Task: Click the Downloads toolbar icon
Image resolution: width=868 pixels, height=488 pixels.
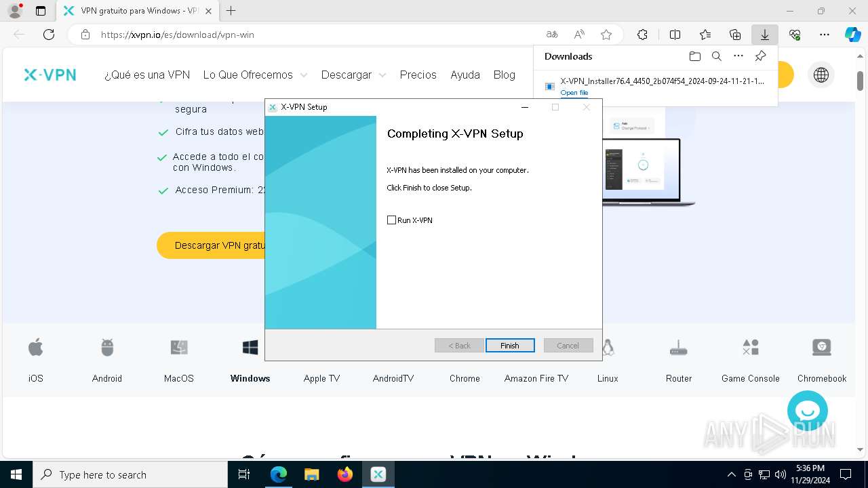Action: pos(764,35)
